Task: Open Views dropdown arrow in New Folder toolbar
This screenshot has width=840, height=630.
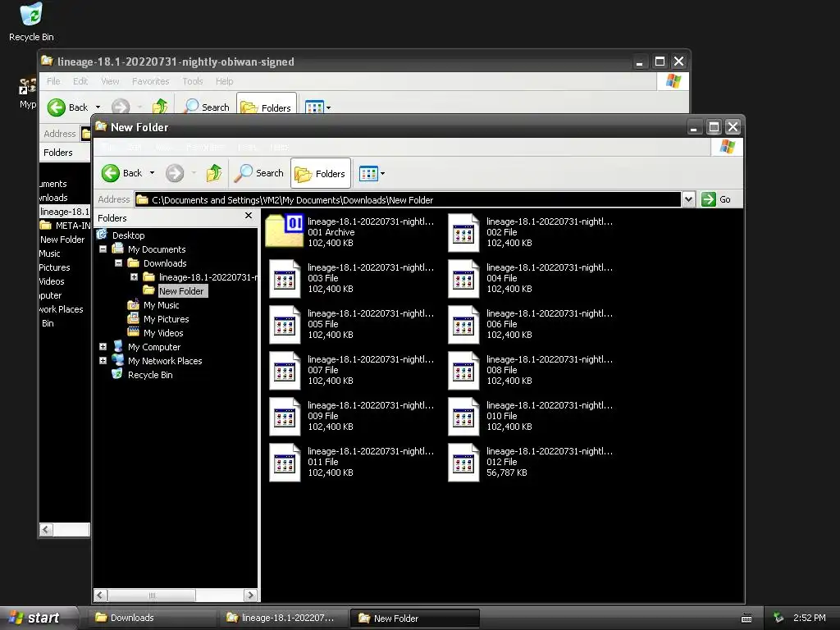Action: (x=382, y=174)
